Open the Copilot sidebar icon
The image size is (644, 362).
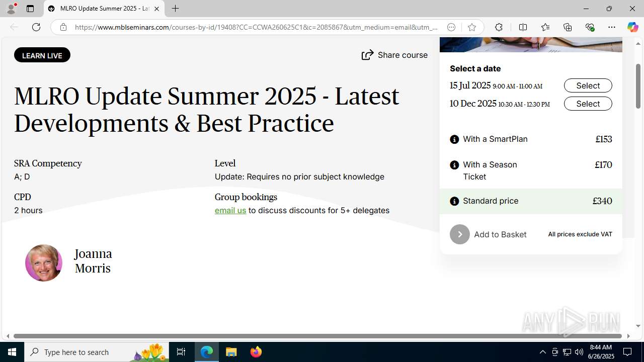(632, 27)
